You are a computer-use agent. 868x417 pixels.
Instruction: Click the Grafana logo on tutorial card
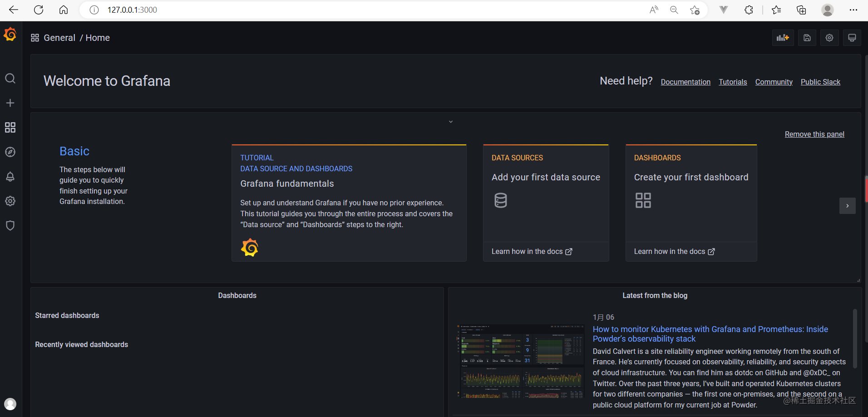coord(250,248)
